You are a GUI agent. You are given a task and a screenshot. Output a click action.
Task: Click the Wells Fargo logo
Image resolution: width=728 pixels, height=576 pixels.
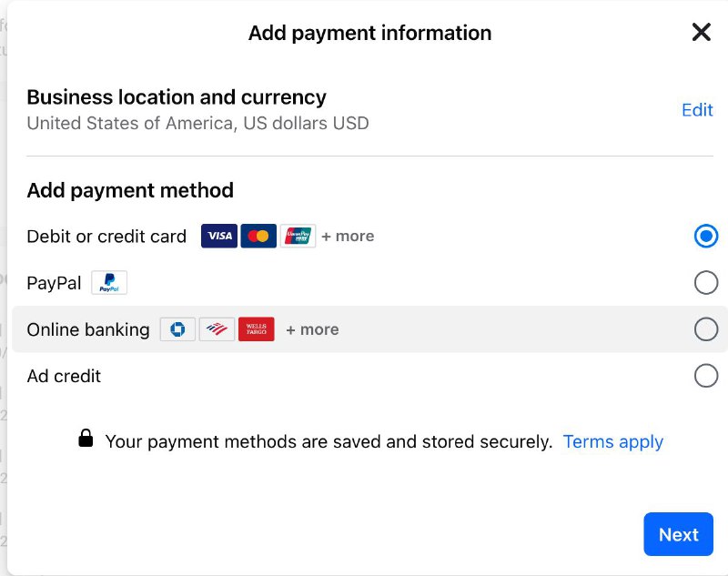(257, 329)
